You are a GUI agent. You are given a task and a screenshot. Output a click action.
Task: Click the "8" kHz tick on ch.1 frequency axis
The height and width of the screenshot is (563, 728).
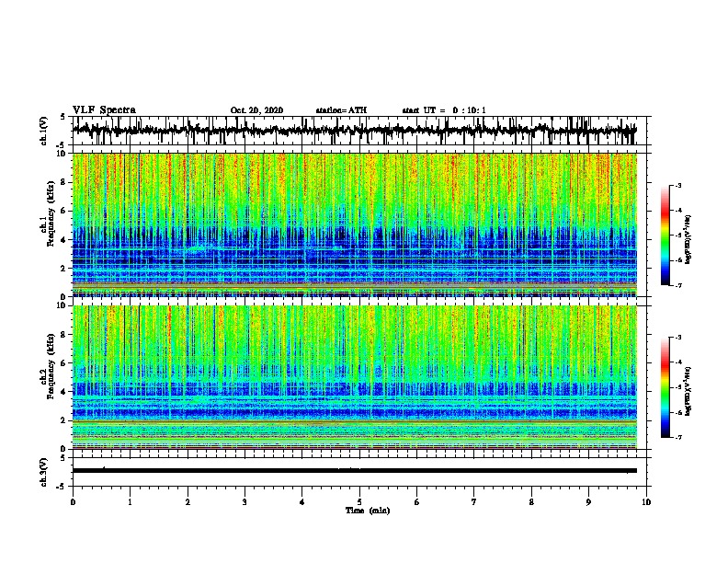click(64, 182)
